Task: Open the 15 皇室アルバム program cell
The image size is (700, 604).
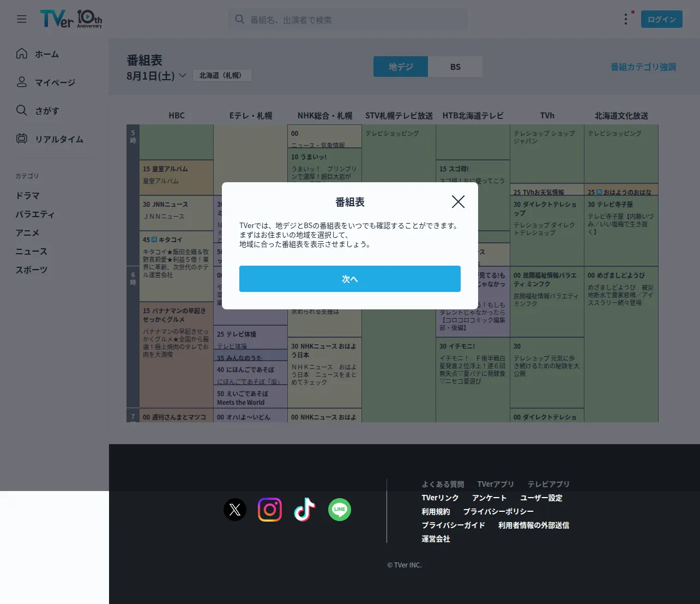Action: (177, 177)
